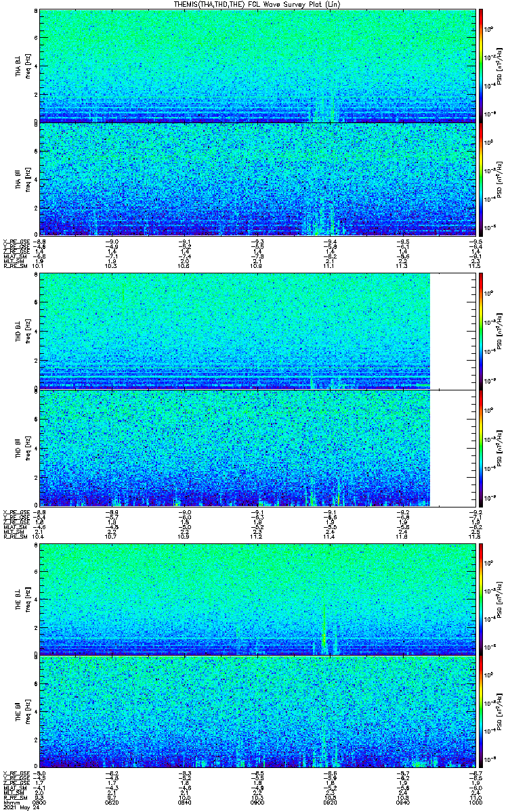Viewport: 508px width, 812px height.
Task: Click the 'THA B∥ freq [Hz]' axis label
Action: click(22, 179)
